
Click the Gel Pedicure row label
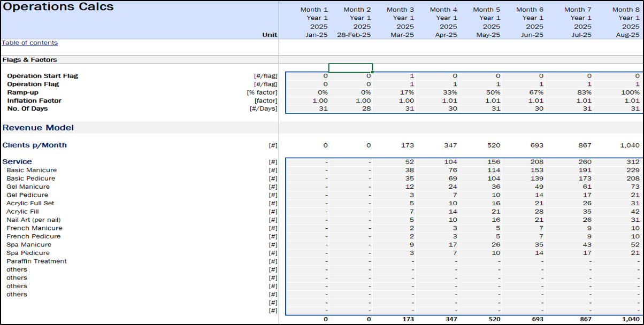[x=28, y=195]
